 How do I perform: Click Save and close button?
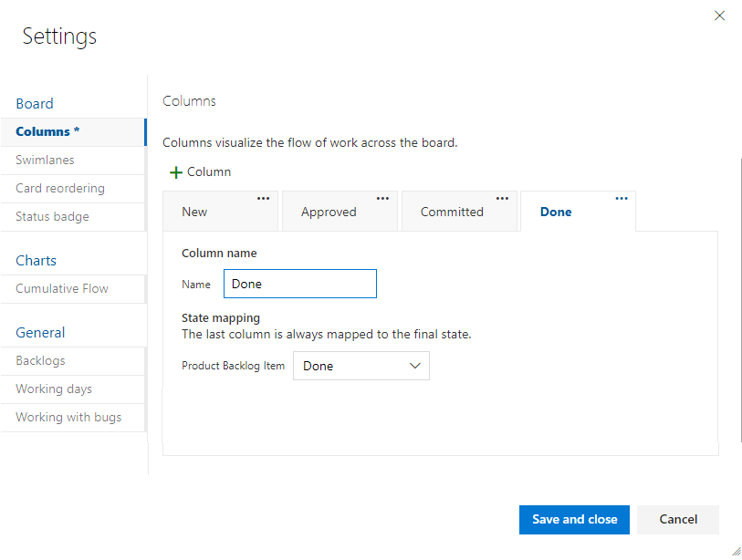574,519
